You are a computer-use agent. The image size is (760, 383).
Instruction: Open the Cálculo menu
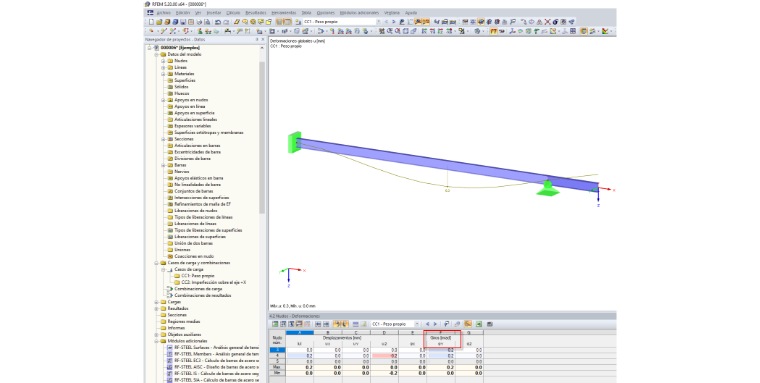233,13
